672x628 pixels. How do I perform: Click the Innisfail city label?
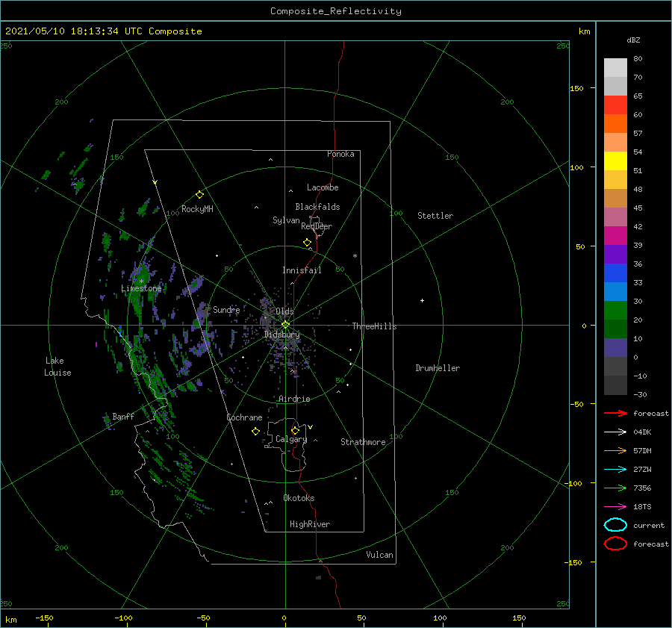302,270
